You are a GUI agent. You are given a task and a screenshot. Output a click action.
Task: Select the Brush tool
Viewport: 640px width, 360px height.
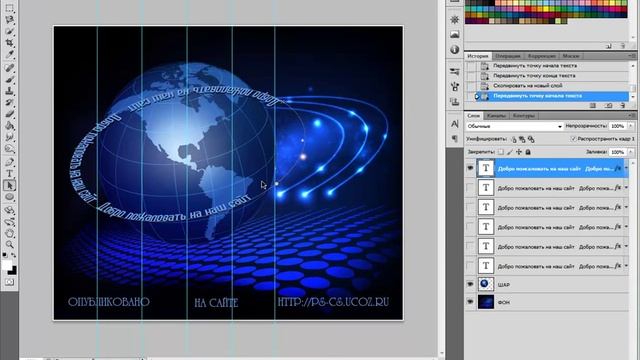coord(9,80)
